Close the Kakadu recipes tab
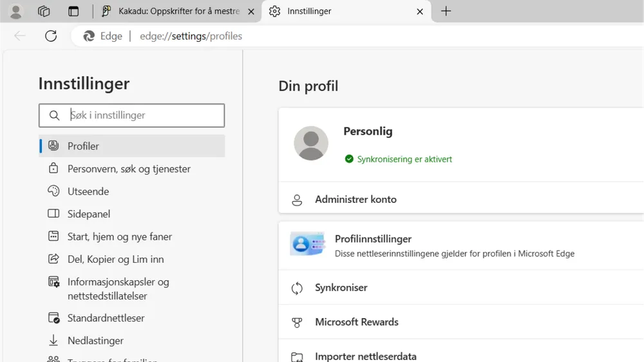 coord(251,12)
